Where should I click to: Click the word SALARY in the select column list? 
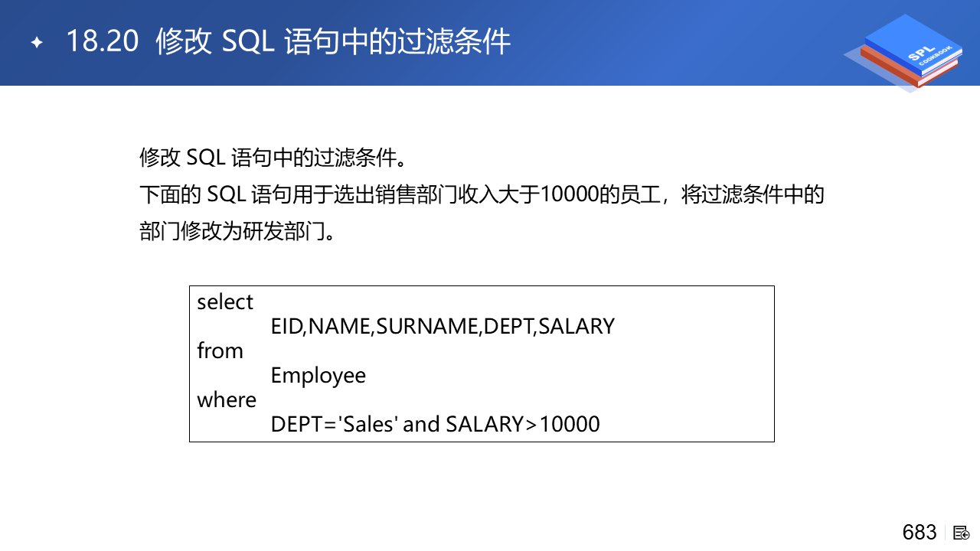[x=577, y=327]
